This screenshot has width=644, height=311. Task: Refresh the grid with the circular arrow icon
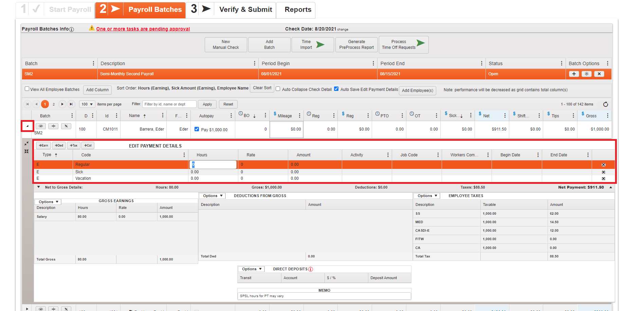click(606, 104)
